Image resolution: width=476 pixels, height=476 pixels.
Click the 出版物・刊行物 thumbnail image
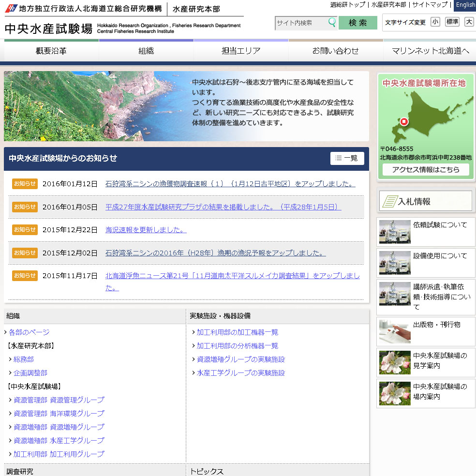[395, 332]
